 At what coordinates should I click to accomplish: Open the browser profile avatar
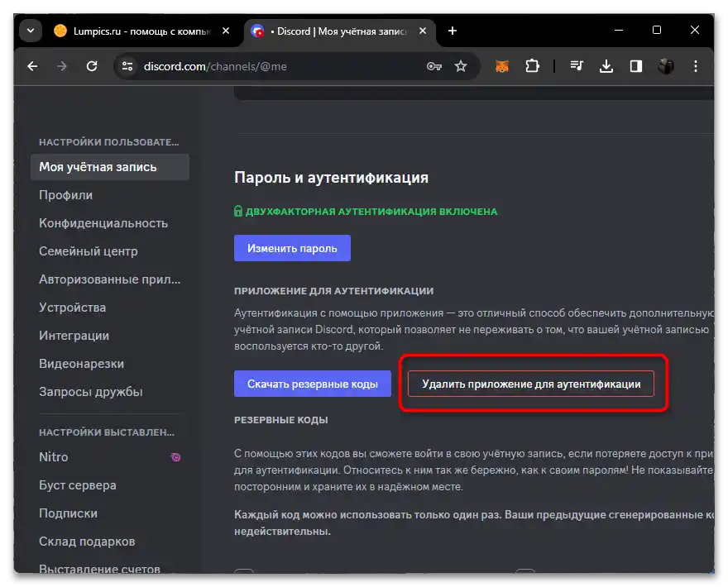665,66
